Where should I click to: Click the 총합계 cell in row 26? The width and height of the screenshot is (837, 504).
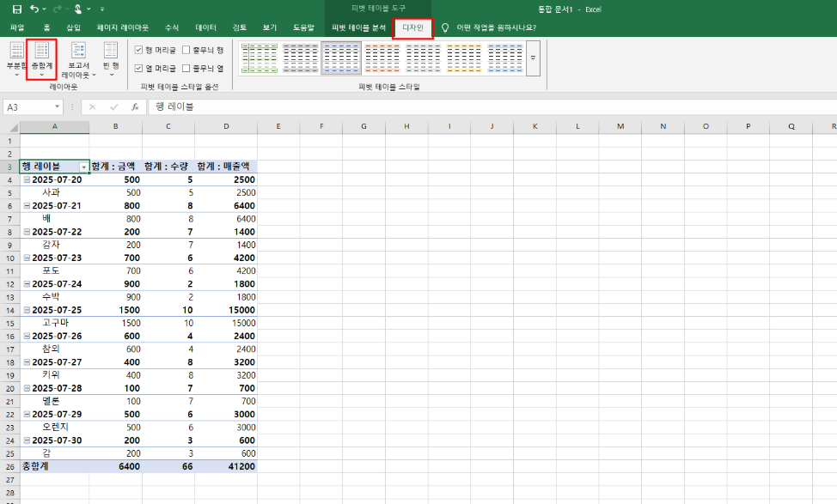coord(54,467)
